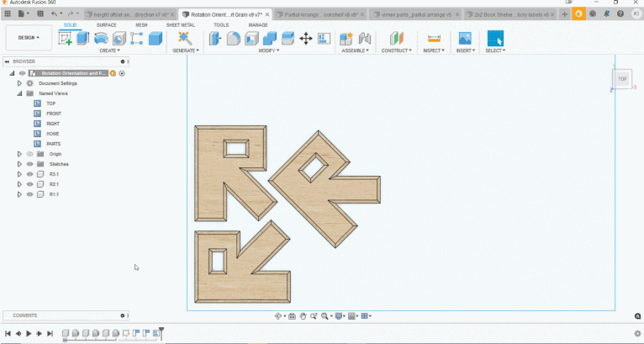Toggle visibility of the Sketches folder

point(29,164)
